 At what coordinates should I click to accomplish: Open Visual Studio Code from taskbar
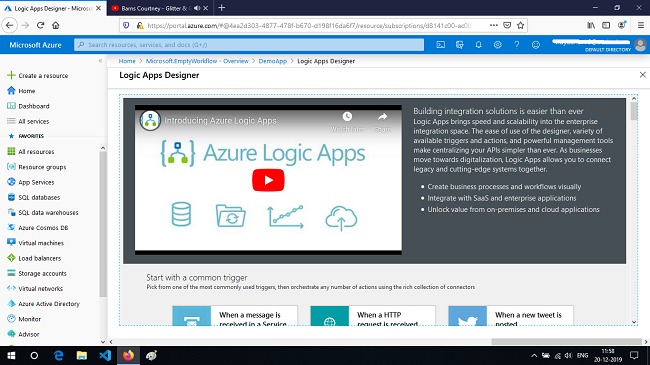(105, 355)
